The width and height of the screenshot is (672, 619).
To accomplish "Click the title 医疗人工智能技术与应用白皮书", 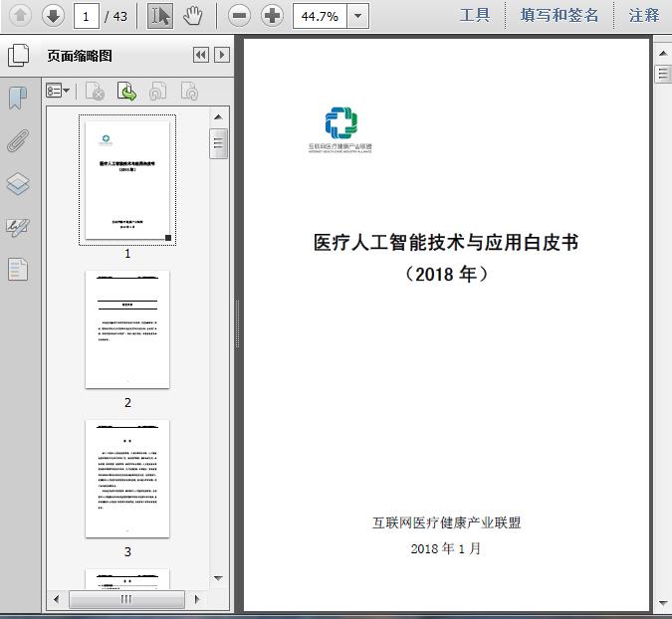I will [446, 243].
